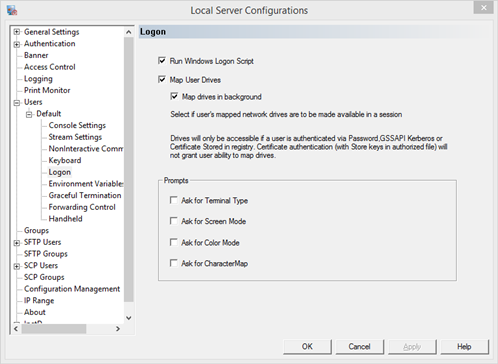This screenshot has height=364, width=498.
Task: Select the Handheld item
Action: [x=65, y=219]
